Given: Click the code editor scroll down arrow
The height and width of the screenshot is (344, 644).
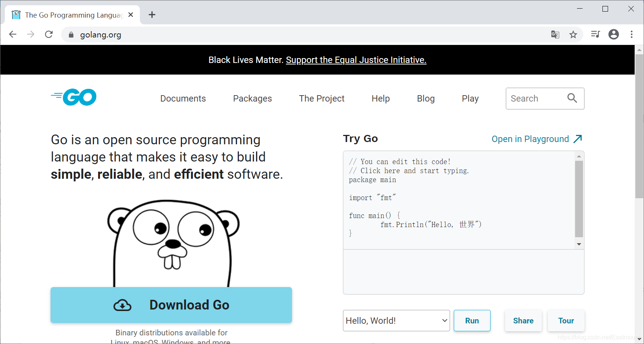Looking at the screenshot, I should 579,244.
